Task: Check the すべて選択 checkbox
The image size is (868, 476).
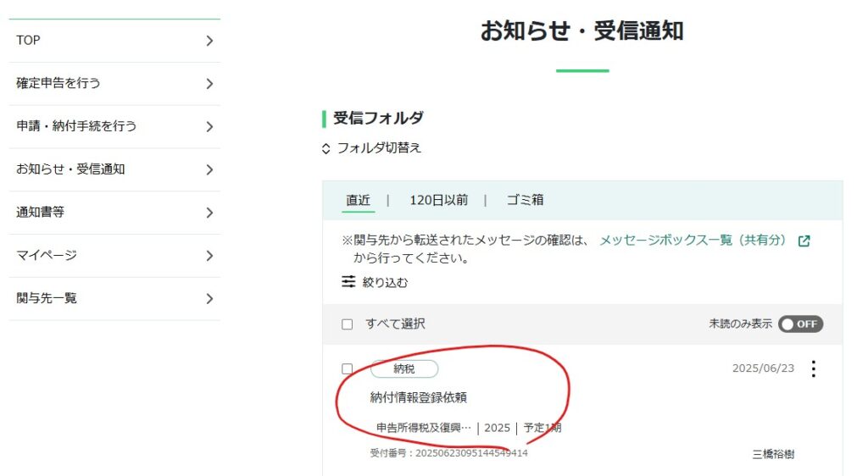Action: (x=347, y=324)
